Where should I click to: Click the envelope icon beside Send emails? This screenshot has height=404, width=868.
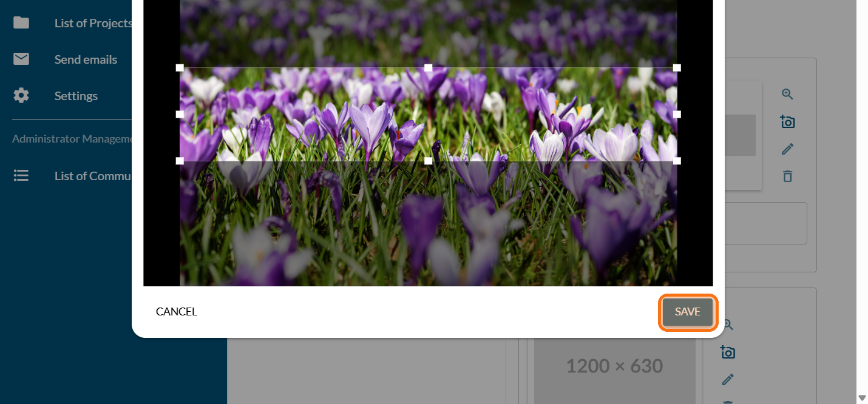tap(21, 59)
